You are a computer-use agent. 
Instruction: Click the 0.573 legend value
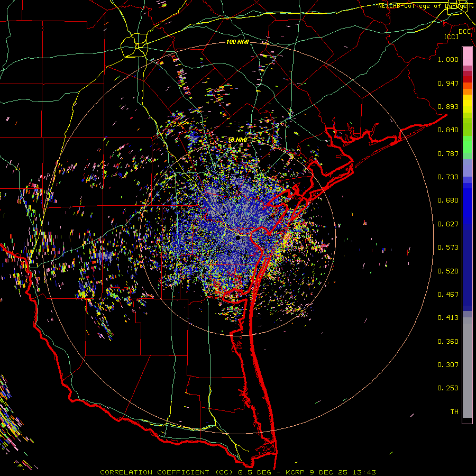448,248
